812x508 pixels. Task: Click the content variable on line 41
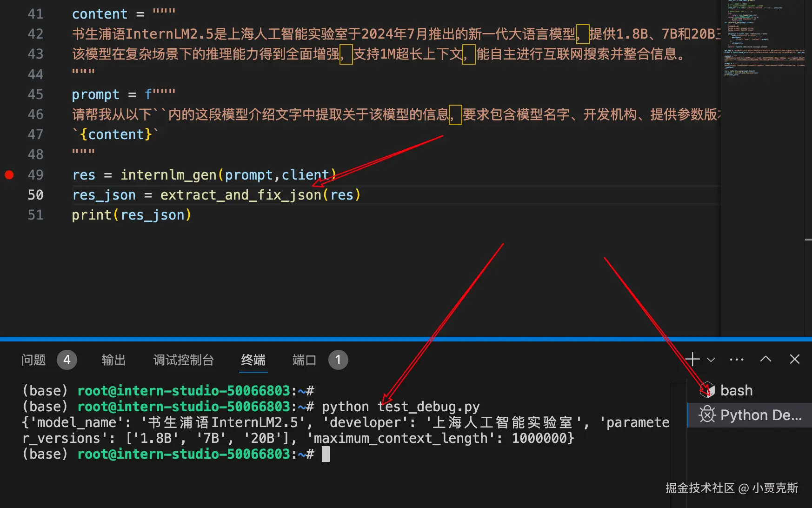100,14
